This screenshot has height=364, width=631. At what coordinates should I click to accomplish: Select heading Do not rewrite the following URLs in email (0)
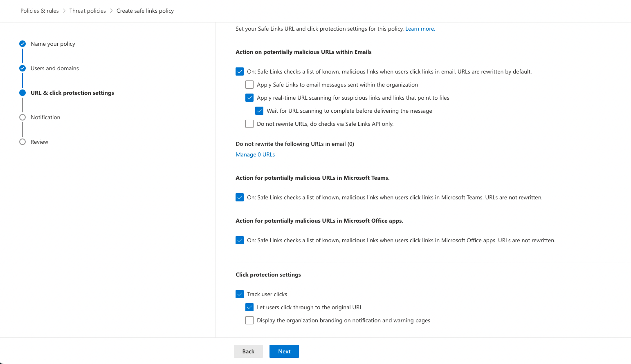[295, 144]
